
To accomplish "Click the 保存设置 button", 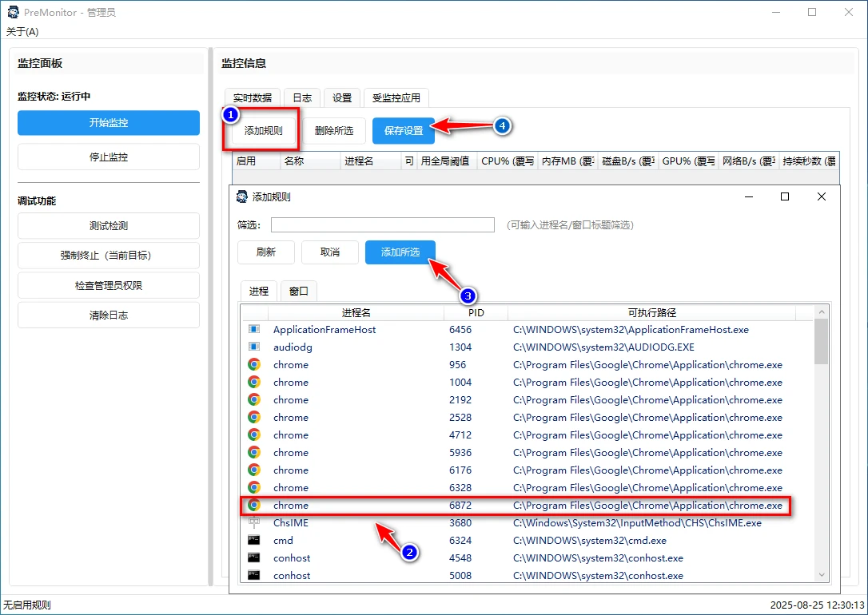I will [x=403, y=130].
